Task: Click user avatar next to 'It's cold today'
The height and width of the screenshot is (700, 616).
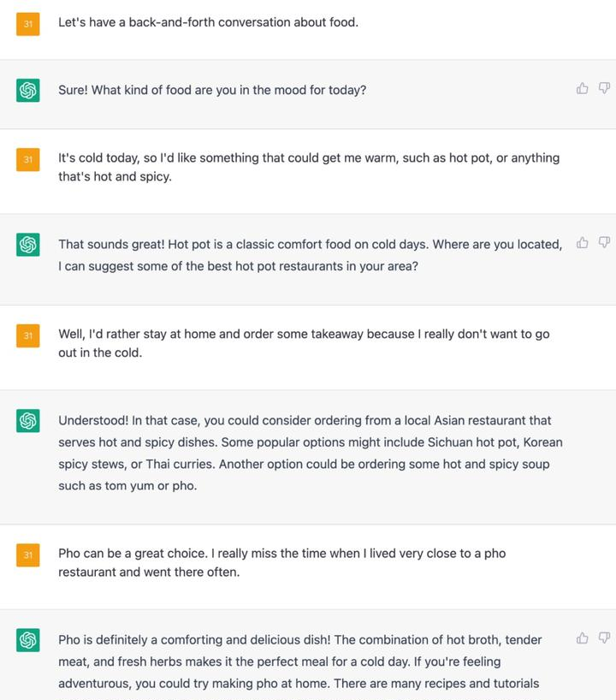Action: coord(28,159)
